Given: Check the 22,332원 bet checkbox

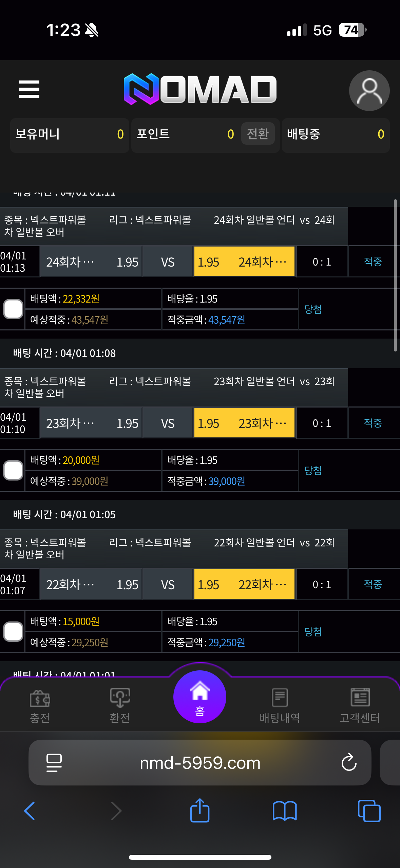Looking at the screenshot, I should [x=13, y=309].
